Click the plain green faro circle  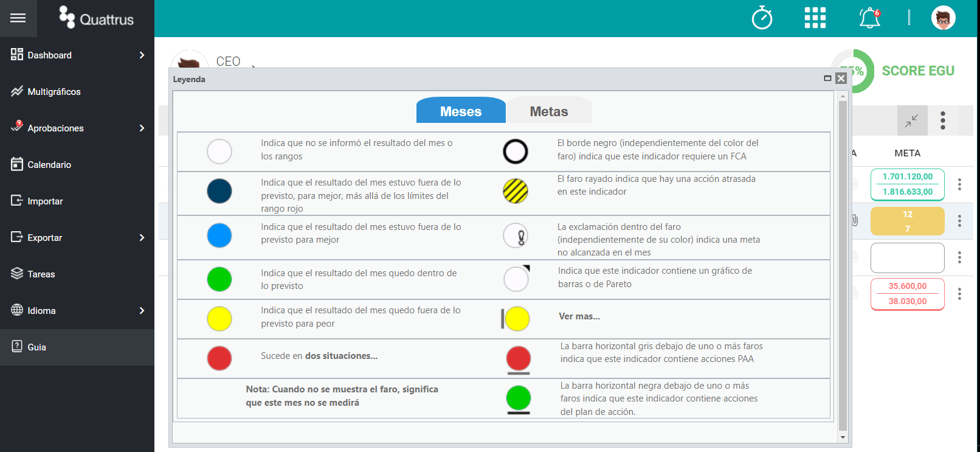click(219, 279)
